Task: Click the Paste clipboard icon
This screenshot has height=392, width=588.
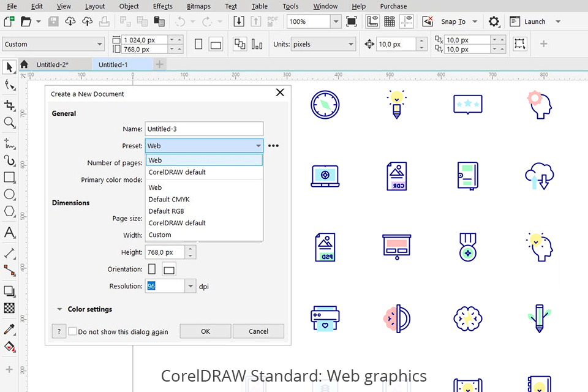Action: [x=159, y=21]
